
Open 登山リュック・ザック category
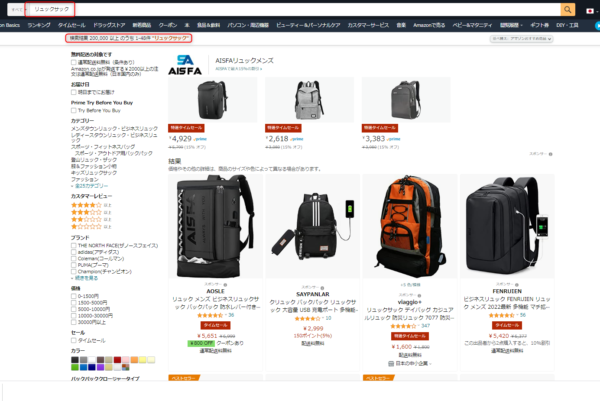click(x=94, y=160)
